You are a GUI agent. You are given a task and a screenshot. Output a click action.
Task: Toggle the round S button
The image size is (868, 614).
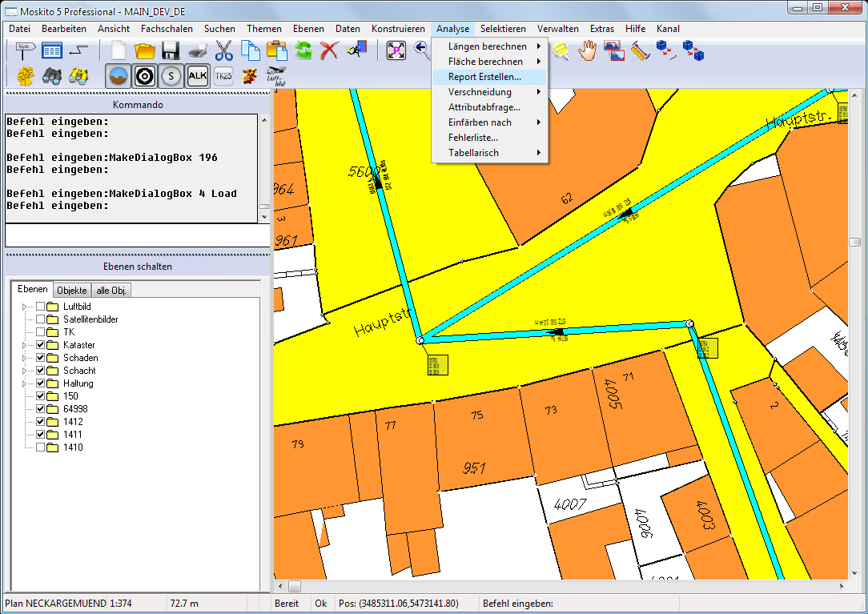[171, 76]
